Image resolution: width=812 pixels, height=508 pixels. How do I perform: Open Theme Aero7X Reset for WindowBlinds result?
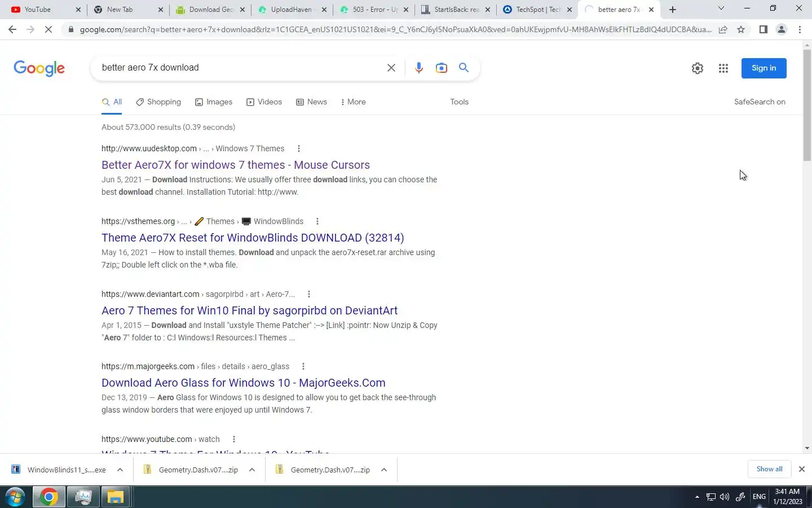coord(253,238)
